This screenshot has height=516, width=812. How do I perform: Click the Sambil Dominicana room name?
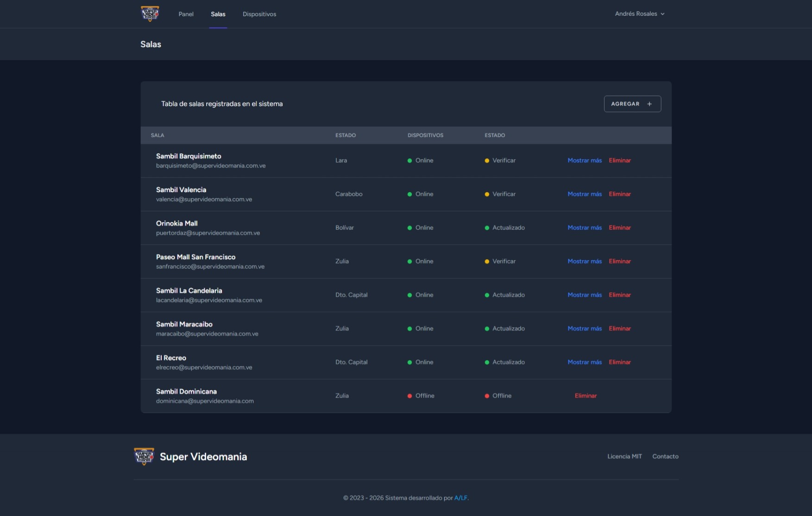(x=186, y=392)
